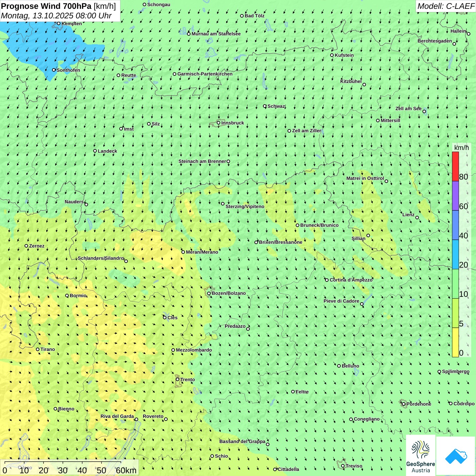Click the 'Bienno' label
This screenshot has width=476, height=476.
point(66,409)
